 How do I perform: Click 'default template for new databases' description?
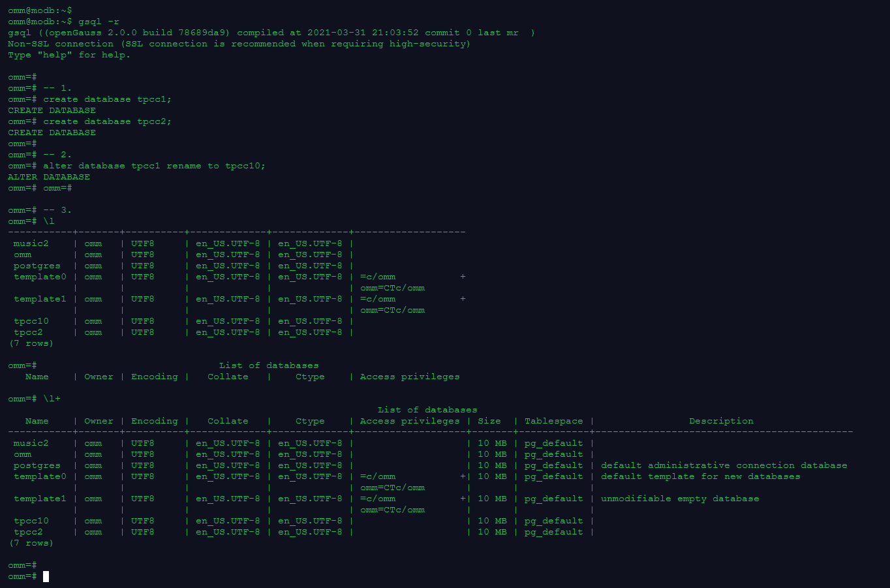pyautogui.click(x=701, y=476)
